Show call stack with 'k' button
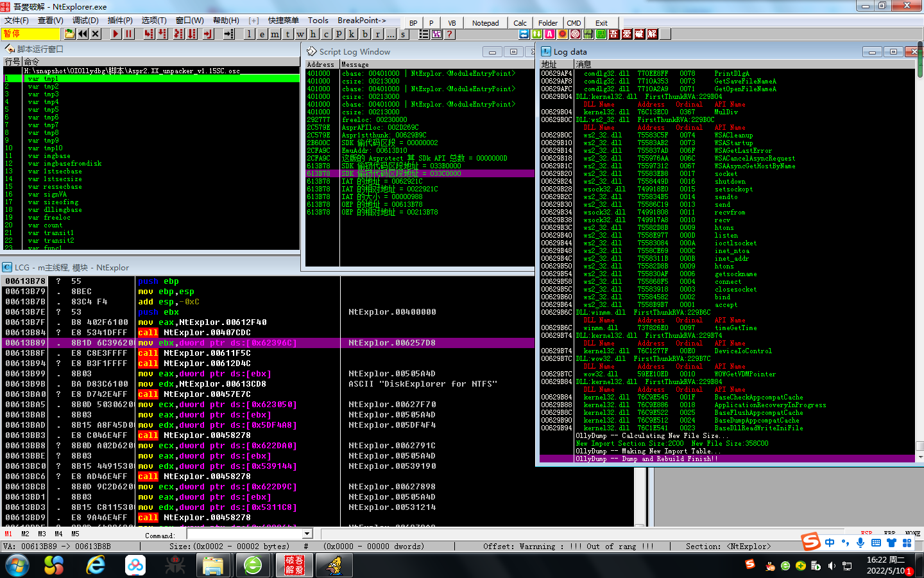 pos(352,34)
